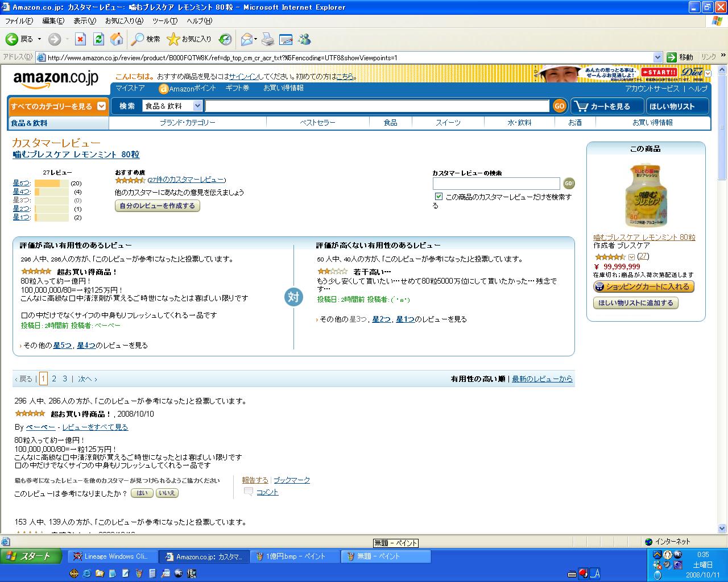The image size is (728, 582).
Task: Go to review page 2
Action: 54,379
